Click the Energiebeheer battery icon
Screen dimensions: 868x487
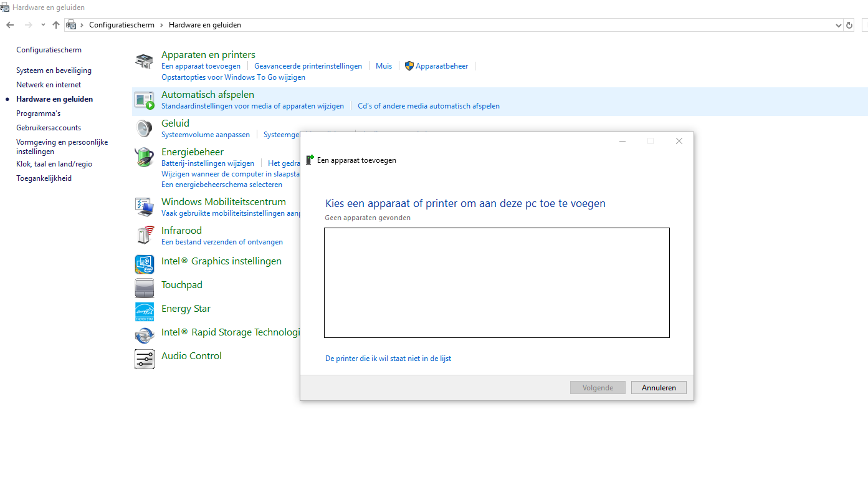coord(144,157)
